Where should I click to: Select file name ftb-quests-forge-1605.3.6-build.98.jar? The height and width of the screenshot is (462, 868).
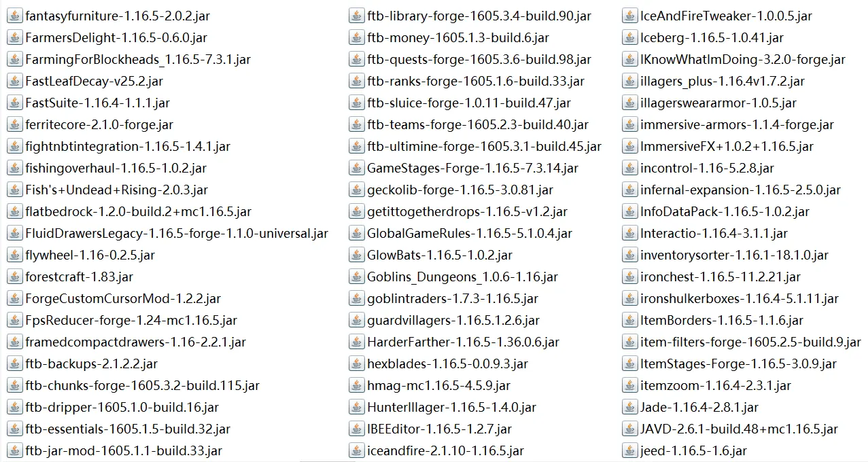(x=479, y=59)
